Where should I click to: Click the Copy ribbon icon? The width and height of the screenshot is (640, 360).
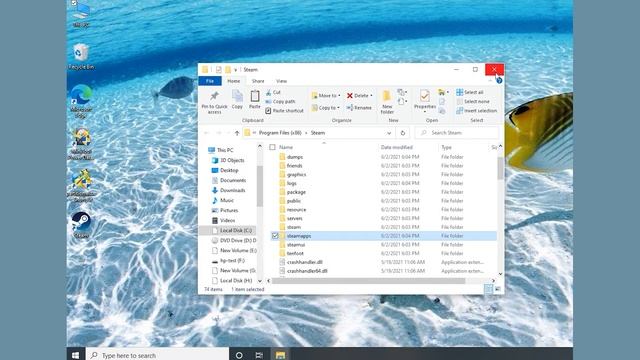point(237,97)
